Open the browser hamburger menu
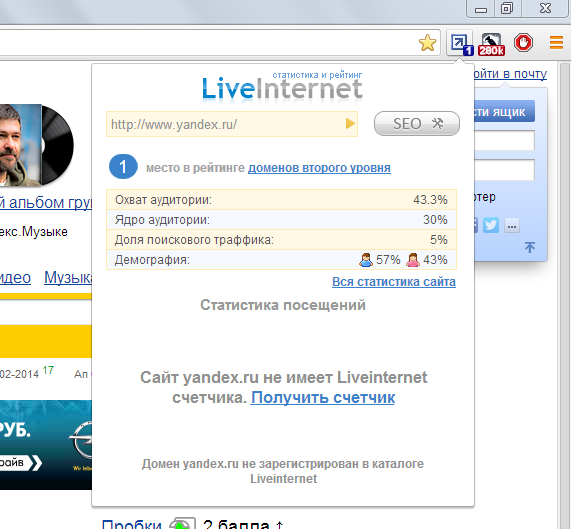 (x=556, y=43)
